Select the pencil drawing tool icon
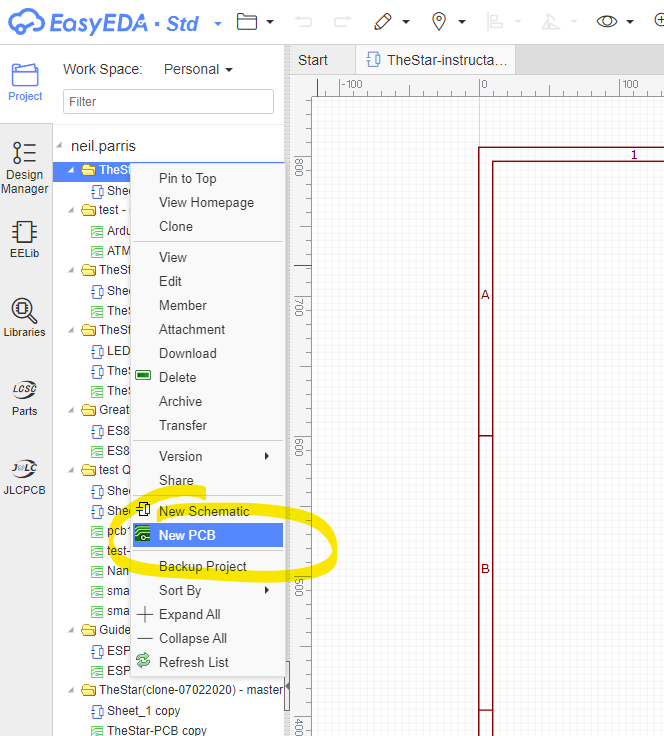Image resolution: width=664 pixels, height=736 pixels. click(382, 22)
